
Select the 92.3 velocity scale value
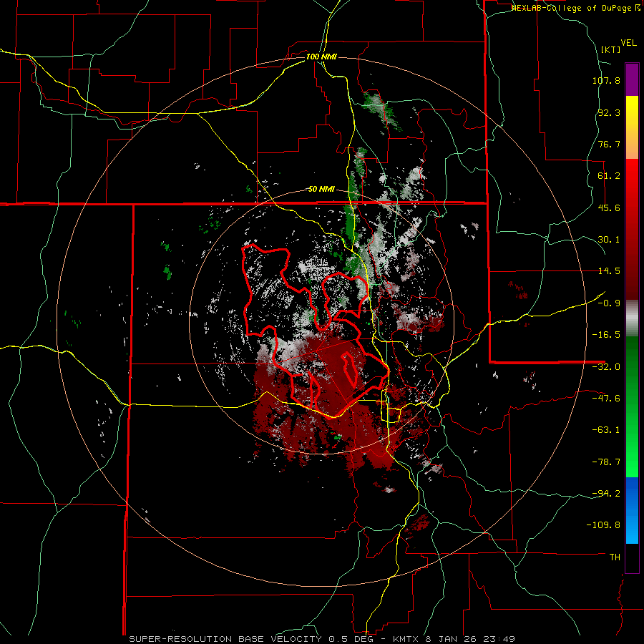click(609, 112)
